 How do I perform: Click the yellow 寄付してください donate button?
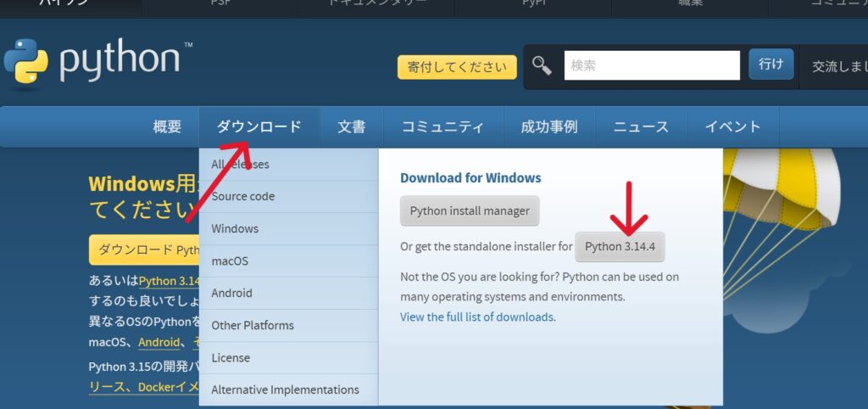coord(457,67)
